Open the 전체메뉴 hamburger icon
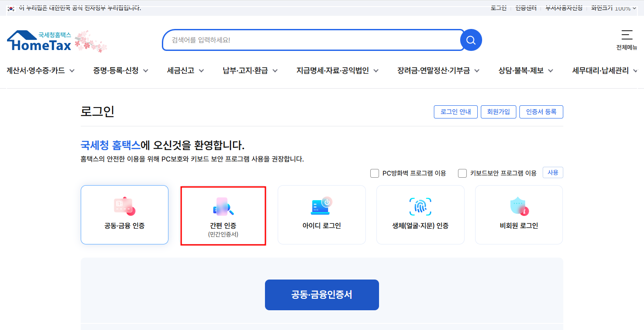 tap(627, 35)
